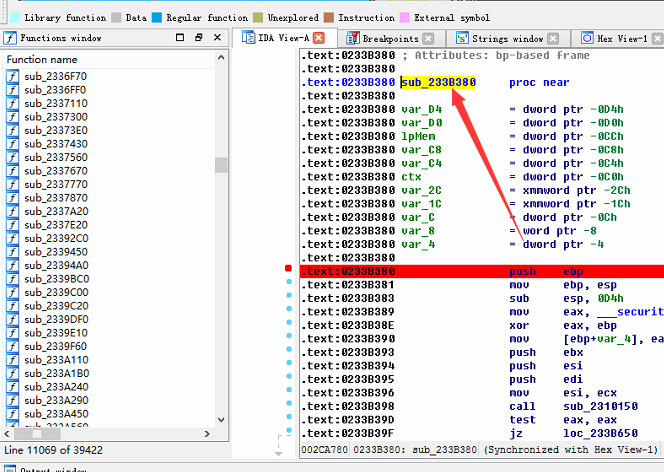Click the ctx variable name
664x472 pixels.
click(411, 177)
